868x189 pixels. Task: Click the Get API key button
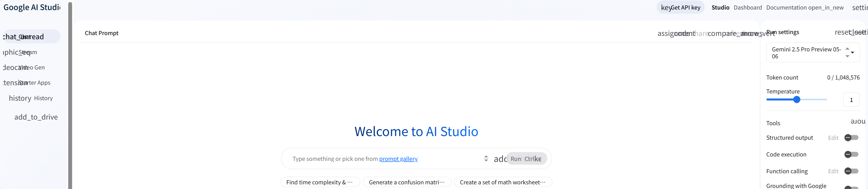680,7
